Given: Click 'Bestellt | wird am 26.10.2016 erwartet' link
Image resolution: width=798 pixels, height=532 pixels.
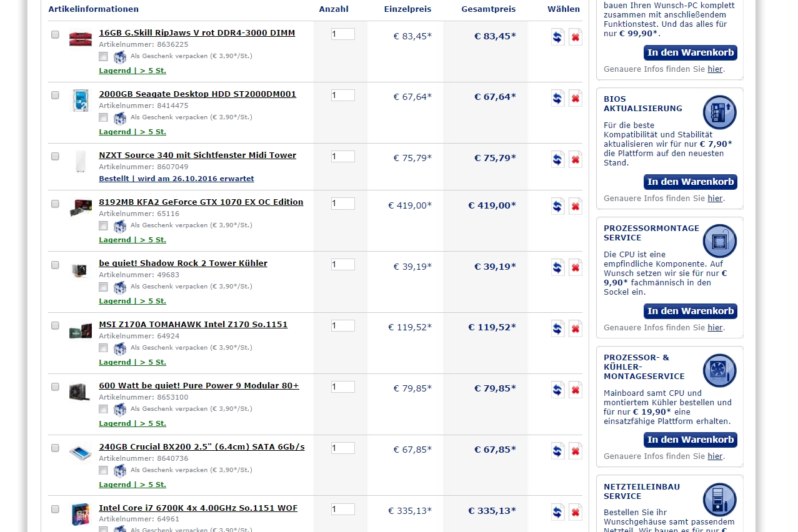Looking at the screenshot, I should 176,179.
